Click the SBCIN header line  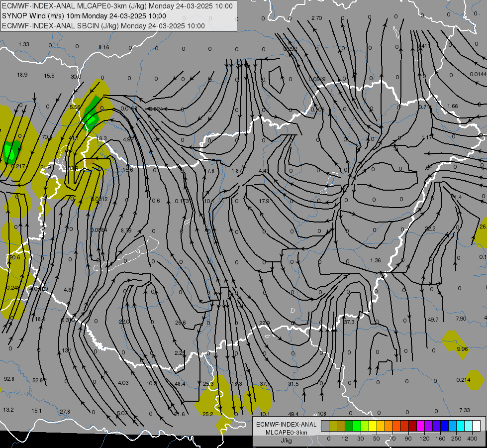click(103, 26)
